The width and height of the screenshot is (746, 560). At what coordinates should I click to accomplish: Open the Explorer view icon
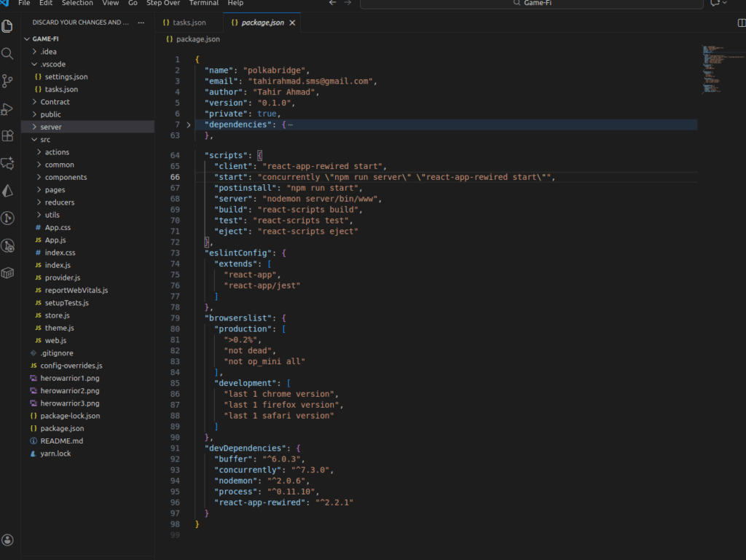pos(8,26)
